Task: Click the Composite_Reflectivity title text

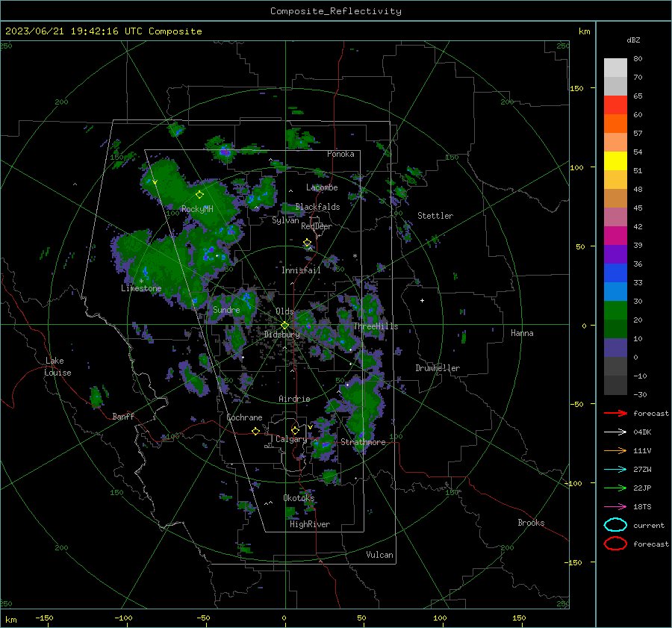Action: click(335, 11)
